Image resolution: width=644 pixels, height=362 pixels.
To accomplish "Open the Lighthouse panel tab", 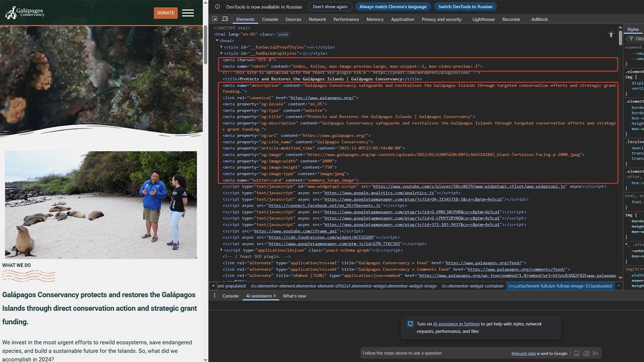I will (483, 19).
